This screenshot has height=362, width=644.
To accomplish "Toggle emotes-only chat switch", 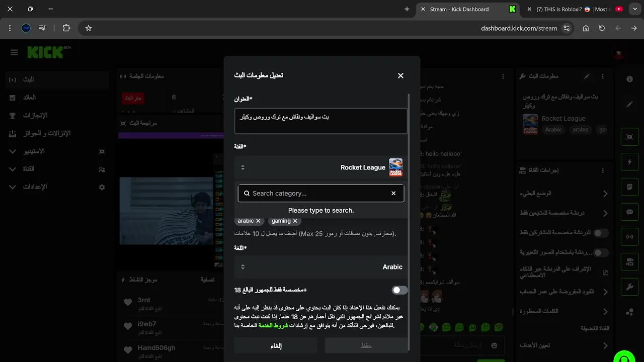I will [x=601, y=252].
